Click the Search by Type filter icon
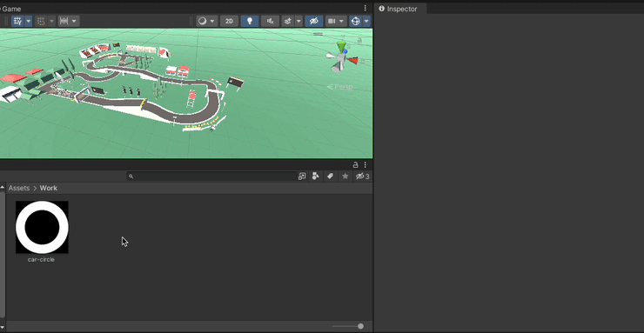 [315, 176]
